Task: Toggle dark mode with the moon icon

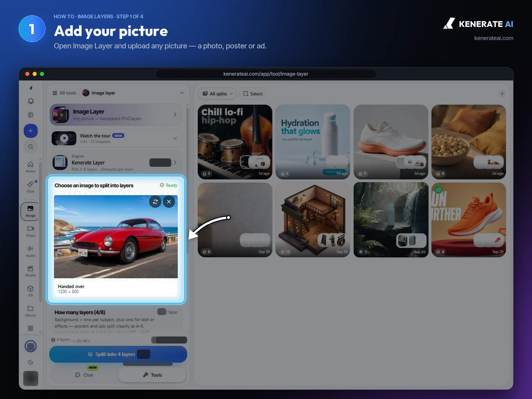Action: (31, 362)
